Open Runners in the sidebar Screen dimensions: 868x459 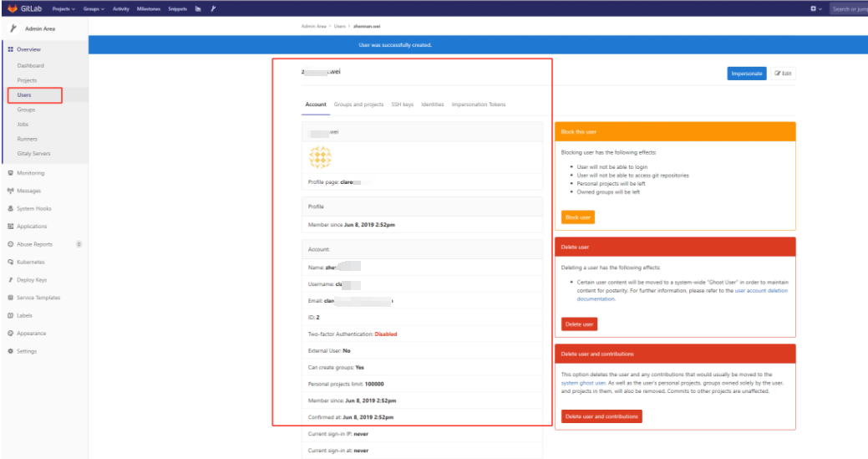click(27, 139)
